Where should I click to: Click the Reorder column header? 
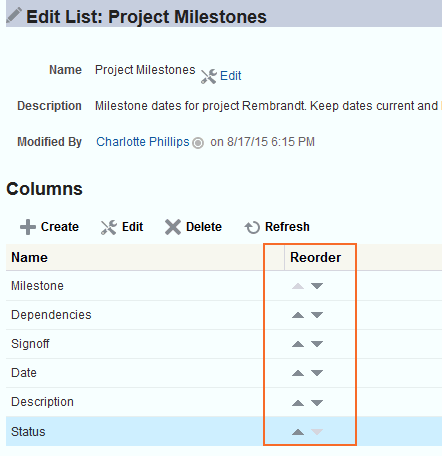[315, 258]
